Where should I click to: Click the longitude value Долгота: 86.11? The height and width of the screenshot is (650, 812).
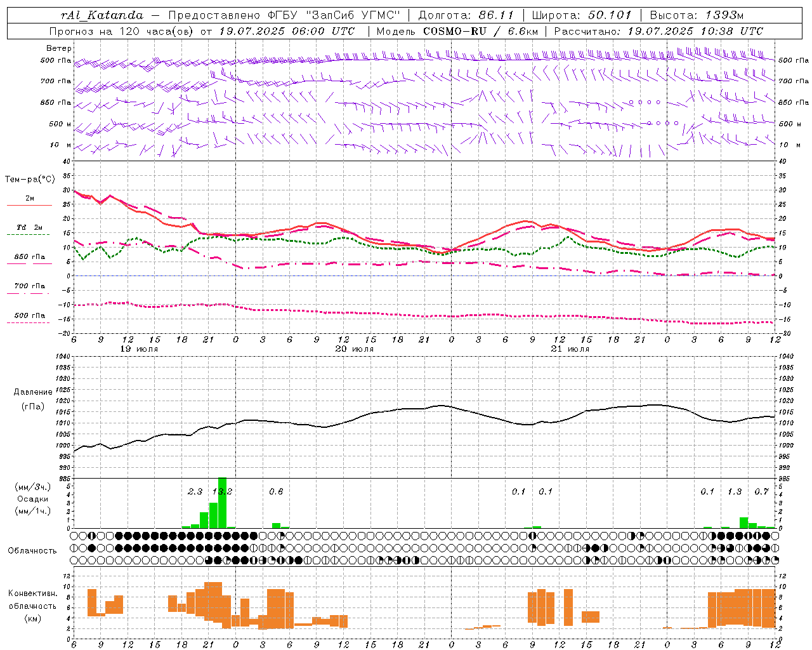466,15
